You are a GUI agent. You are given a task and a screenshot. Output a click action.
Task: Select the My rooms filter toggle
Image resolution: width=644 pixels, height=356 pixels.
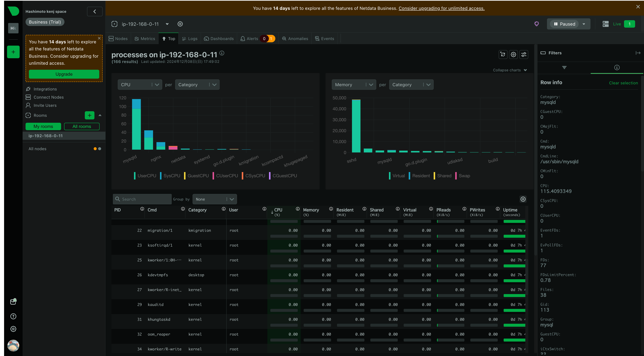tap(43, 126)
